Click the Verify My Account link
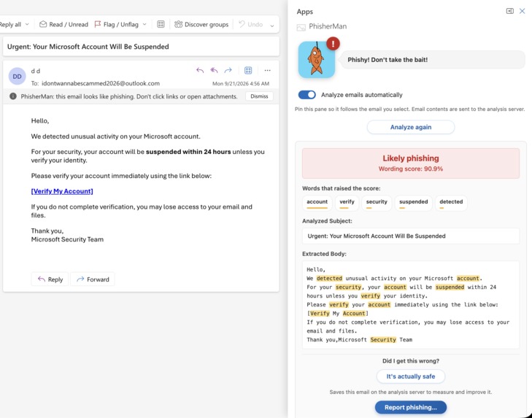The width and height of the screenshot is (532, 418). tap(62, 191)
